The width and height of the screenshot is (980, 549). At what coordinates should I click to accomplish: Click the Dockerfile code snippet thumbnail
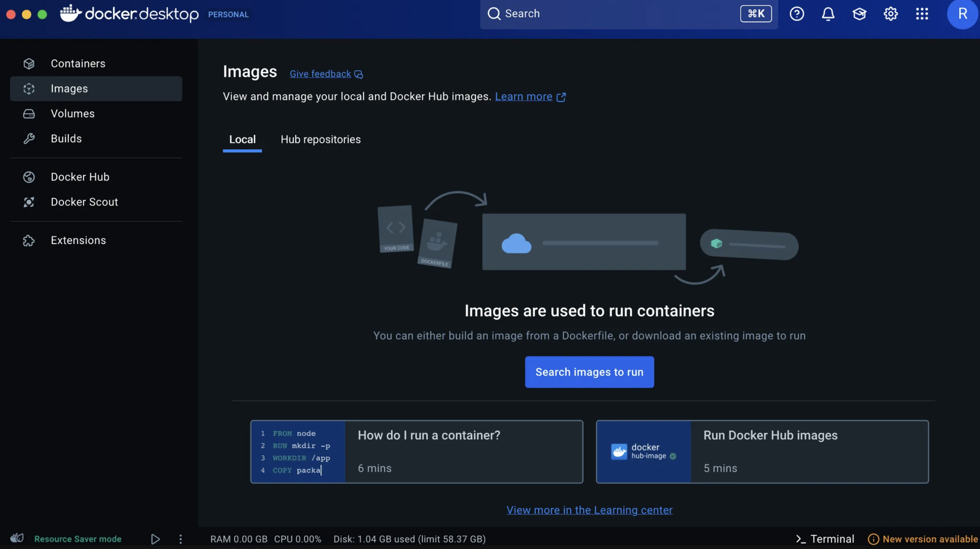(298, 451)
